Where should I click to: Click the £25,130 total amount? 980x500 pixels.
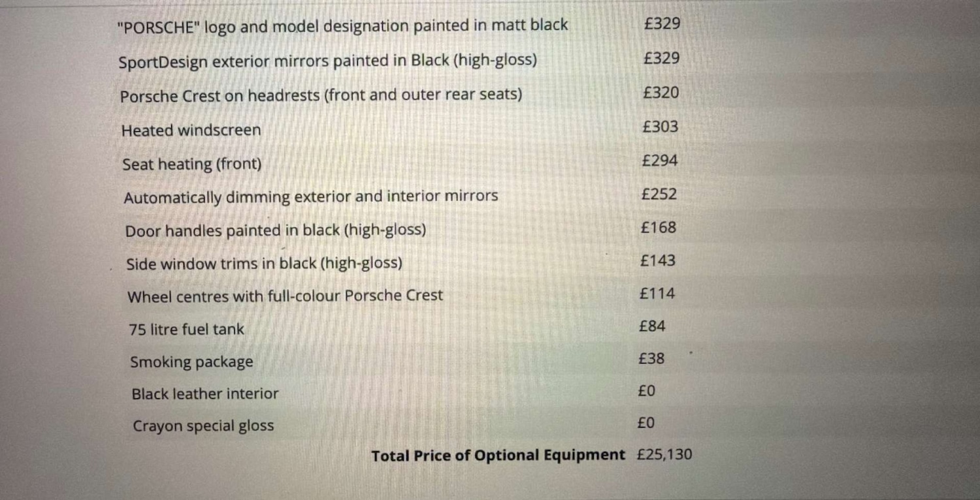coord(664,455)
